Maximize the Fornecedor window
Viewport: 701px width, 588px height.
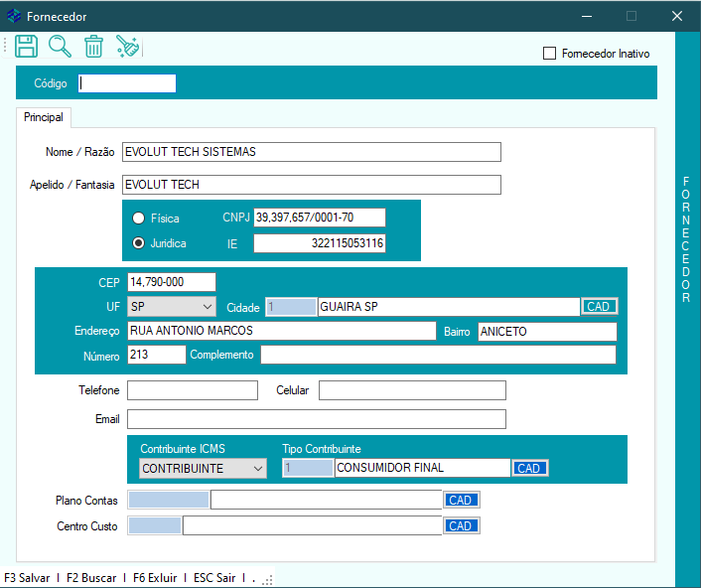click(631, 16)
